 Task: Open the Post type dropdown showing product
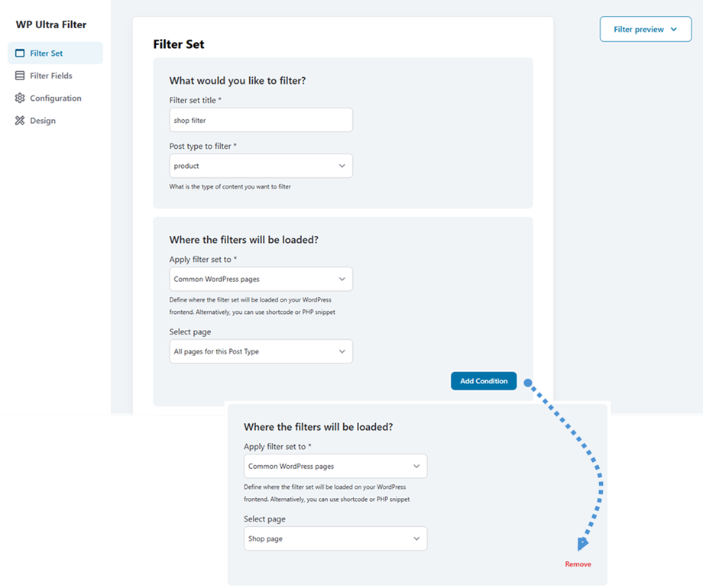click(261, 166)
